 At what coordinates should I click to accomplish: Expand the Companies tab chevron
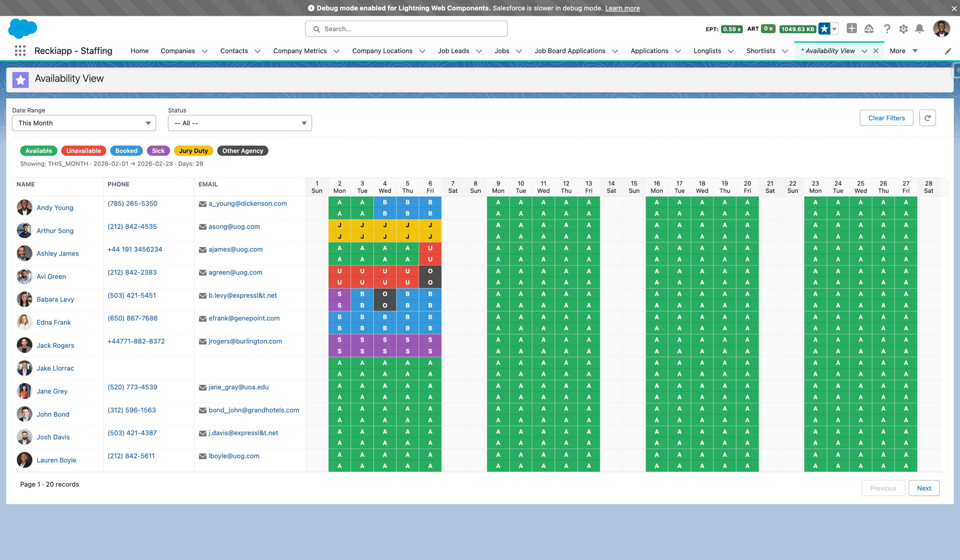pos(205,51)
